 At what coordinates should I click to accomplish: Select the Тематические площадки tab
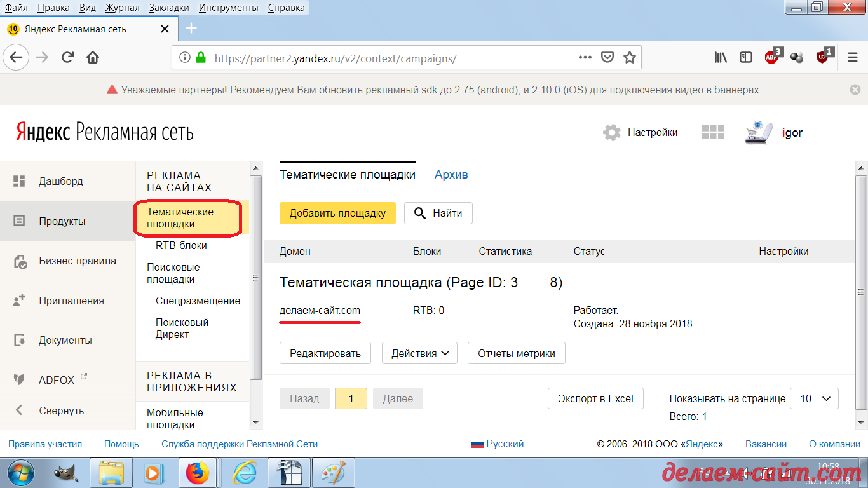click(x=348, y=175)
